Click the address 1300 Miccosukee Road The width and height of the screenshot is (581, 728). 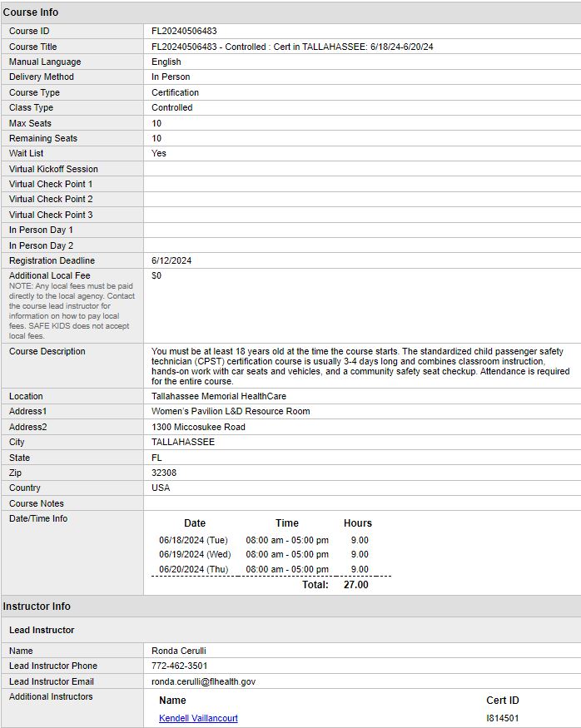(x=198, y=427)
